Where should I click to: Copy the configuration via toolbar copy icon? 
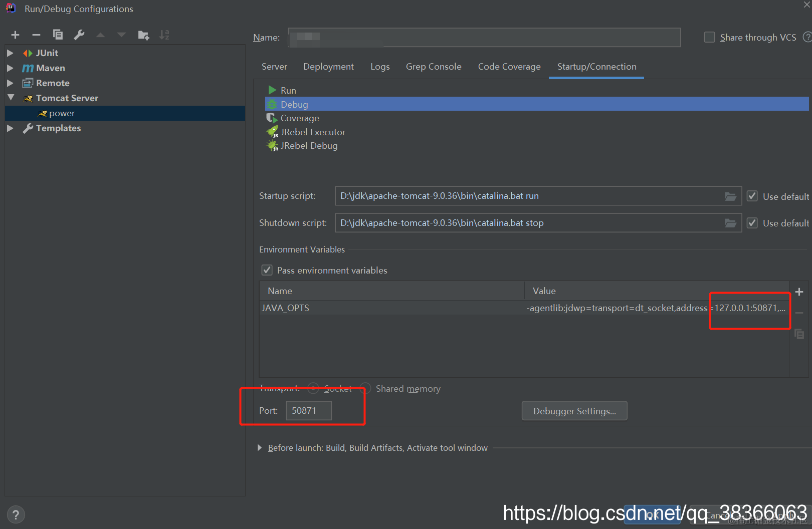pyautogui.click(x=58, y=35)
